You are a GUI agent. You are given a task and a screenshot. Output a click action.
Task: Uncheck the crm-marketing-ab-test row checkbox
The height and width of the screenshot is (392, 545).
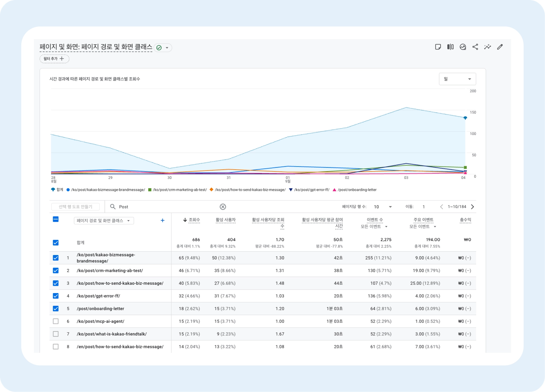click(x=56, y=270)
